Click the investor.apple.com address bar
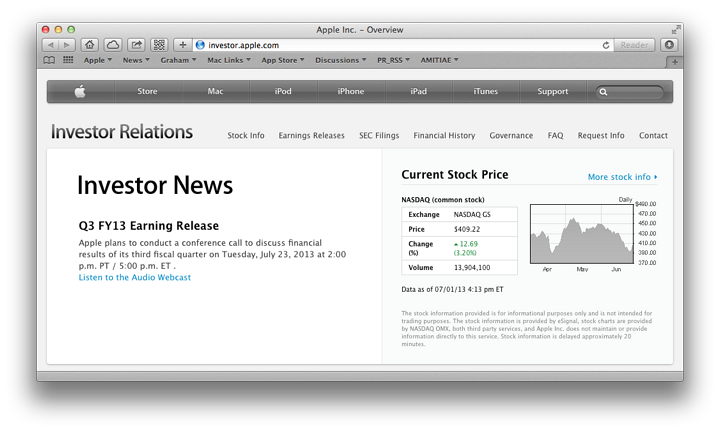Viewport: 720px width, 432px height. (403, 45)
